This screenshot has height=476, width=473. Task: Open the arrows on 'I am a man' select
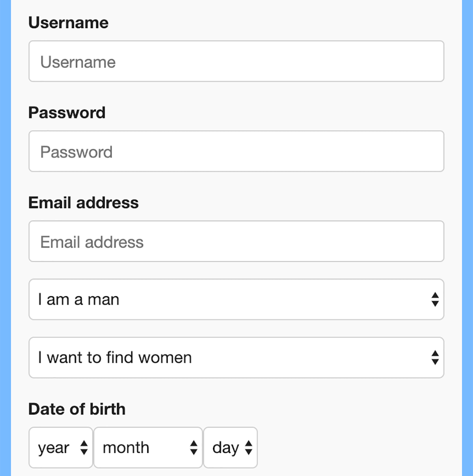tap(435, 299)
